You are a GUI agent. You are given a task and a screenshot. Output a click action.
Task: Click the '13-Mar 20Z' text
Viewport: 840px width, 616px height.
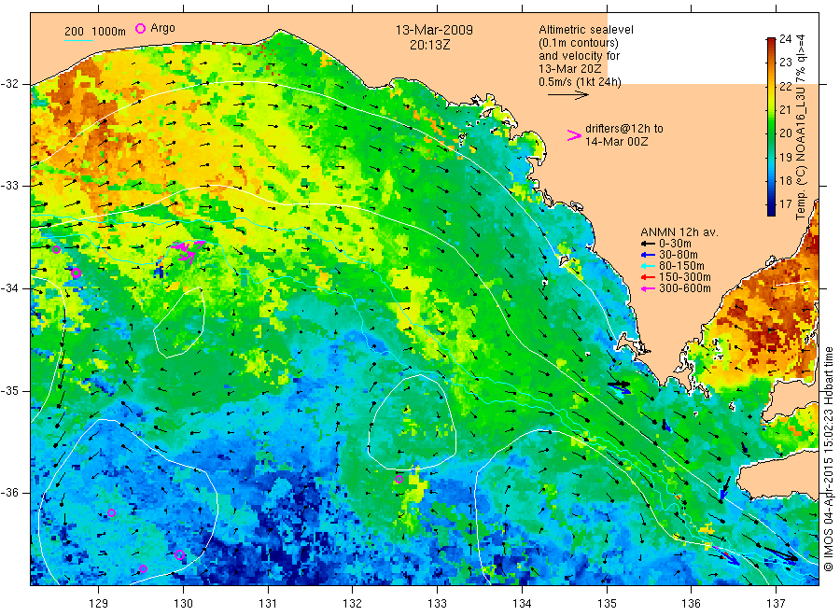[570, 69]
